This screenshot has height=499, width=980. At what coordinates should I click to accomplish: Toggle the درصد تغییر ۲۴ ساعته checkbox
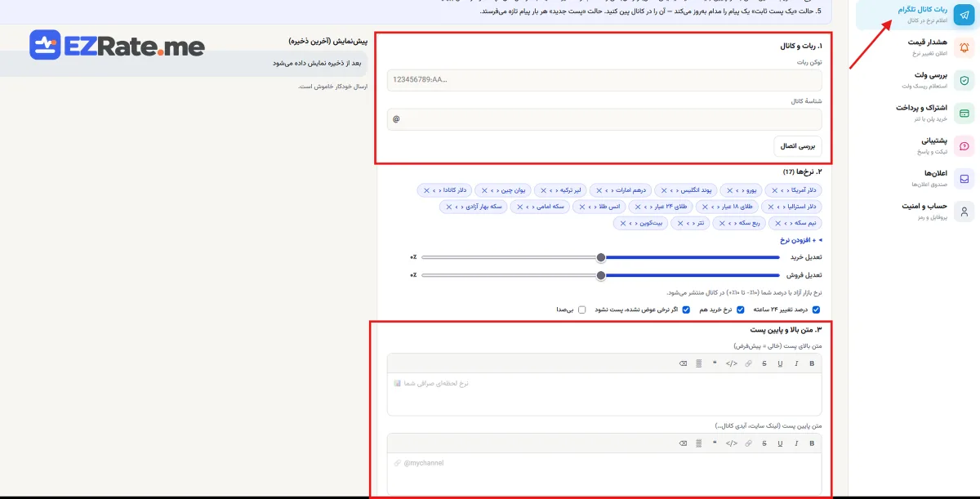816,310
